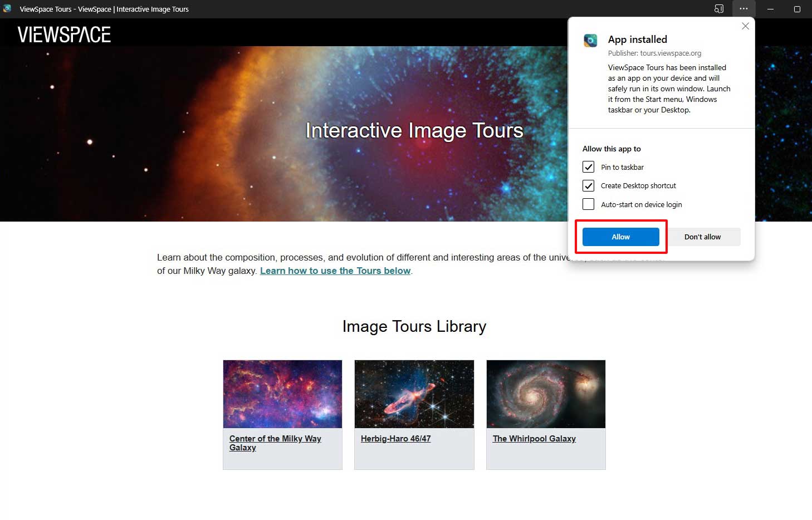Click the Herbig-Haro 46/47 thumbnail image
812x520 pixels.
(414, 394)
